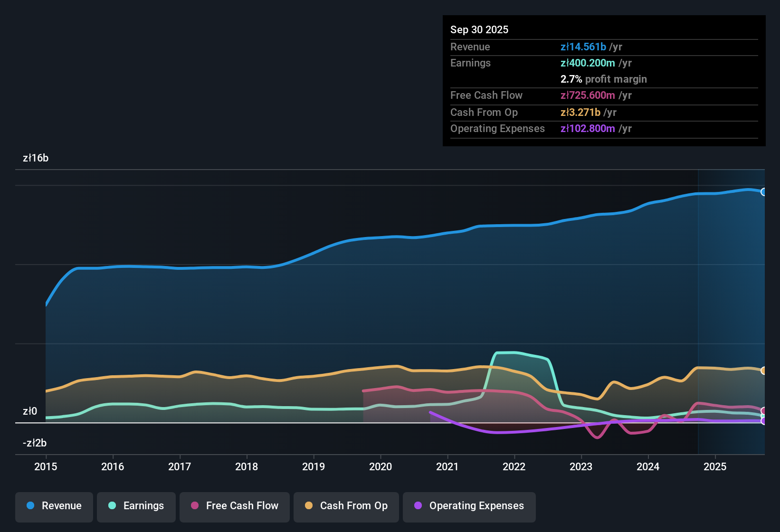Show only the Cash From Op series
Screen dimensions: 780x532
[x=346, y=506]
